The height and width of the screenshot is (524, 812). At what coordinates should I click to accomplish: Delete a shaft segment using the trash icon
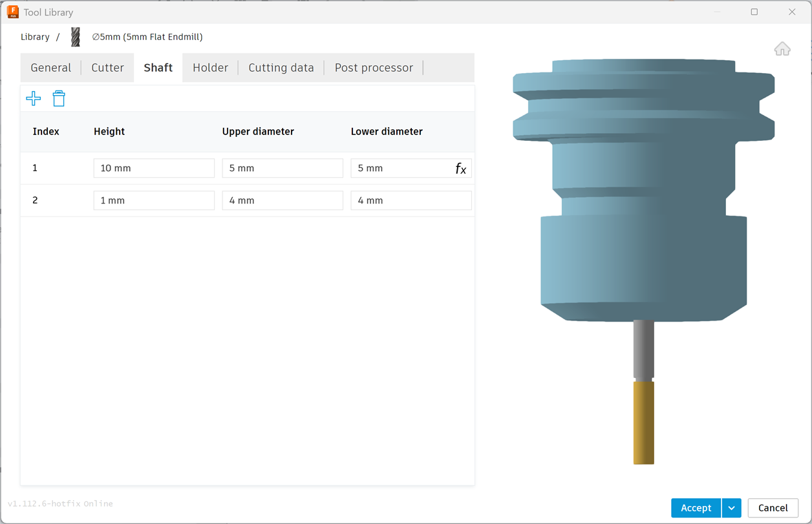click(x=59, y=98)
